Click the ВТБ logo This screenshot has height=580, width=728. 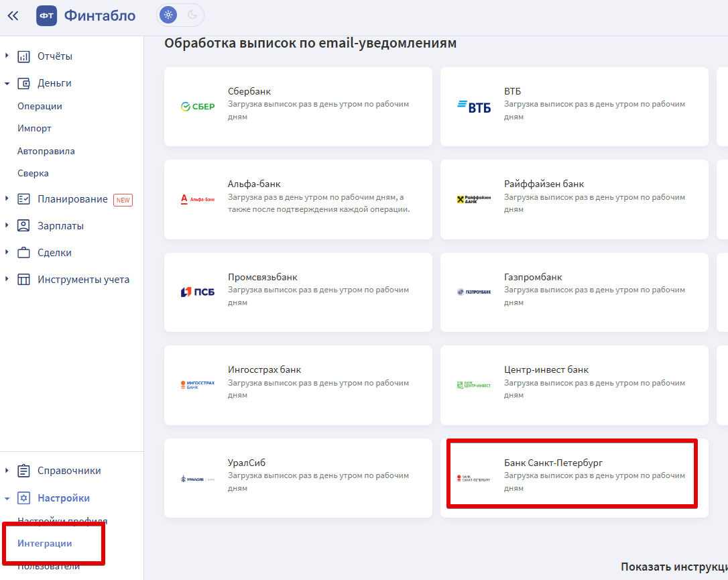click(x=474, y=107)
